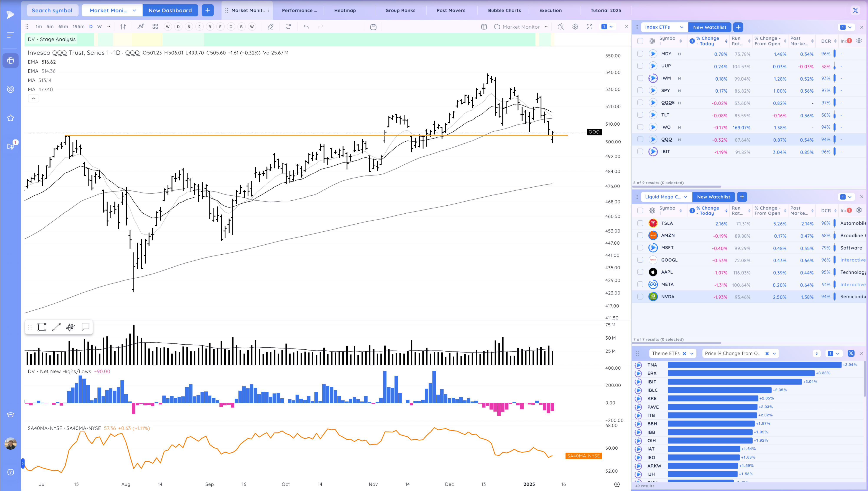This screenshot has width=868, height=491.
Task: Open the dashboard layout sidebar icon
Action: [10, 60]
